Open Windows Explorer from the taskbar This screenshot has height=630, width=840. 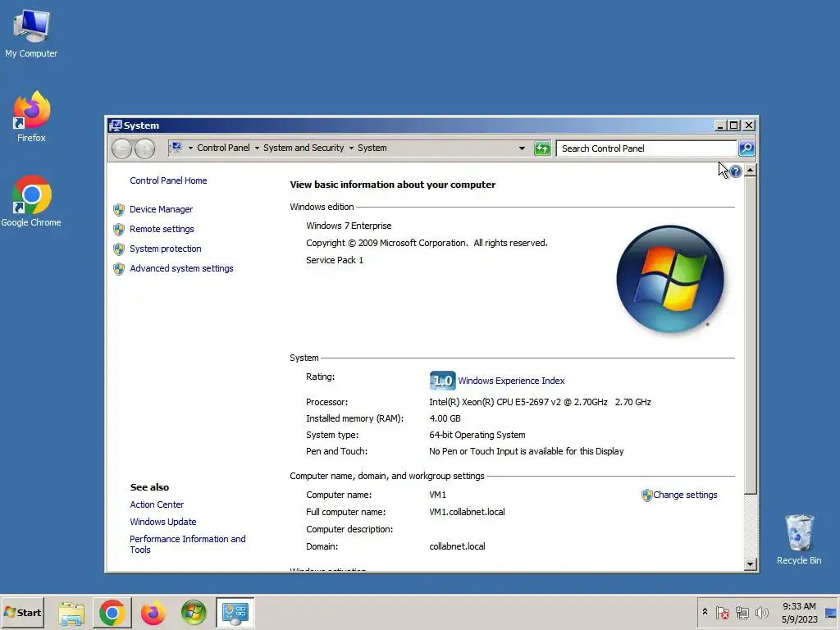[x=71, y=613]
